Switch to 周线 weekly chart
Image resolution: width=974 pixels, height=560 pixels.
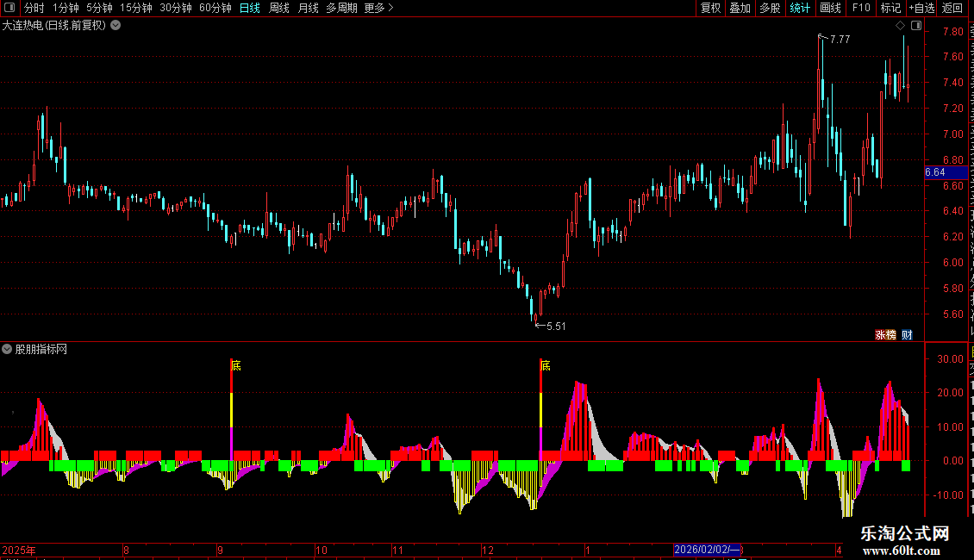[x=279, y=8]
